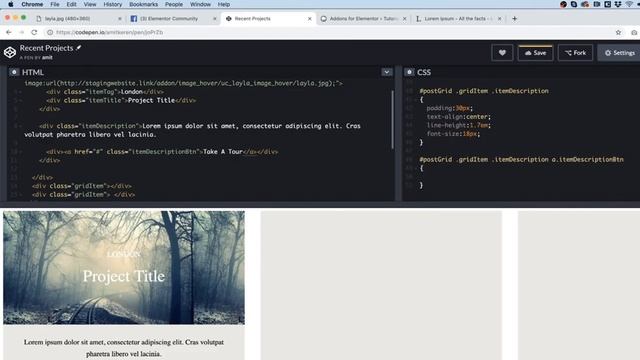Viewport: 640px width, 360px height.
Task: Open pen Settings
Action: pos(619,53)
